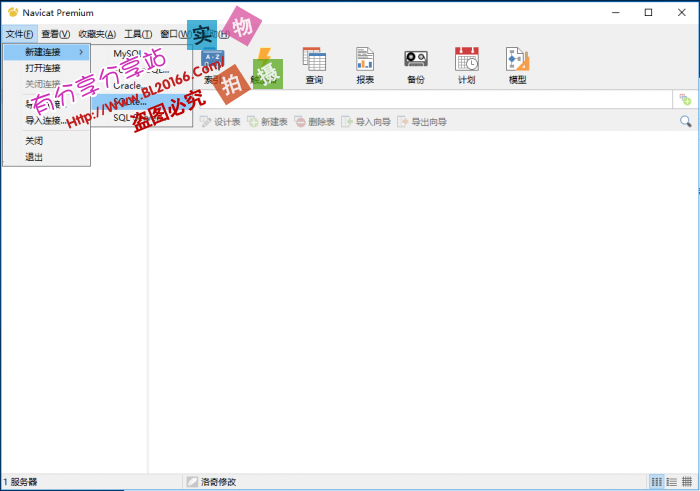Image resolution: width=700 pixels, height=491 pixels.
Task: Maximize the Navicat Premium window
Action: click(649, 12)
